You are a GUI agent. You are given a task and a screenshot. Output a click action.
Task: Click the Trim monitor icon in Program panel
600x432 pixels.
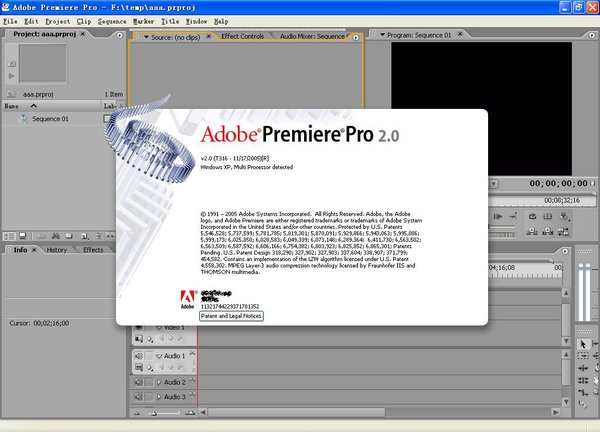(563, 231)
